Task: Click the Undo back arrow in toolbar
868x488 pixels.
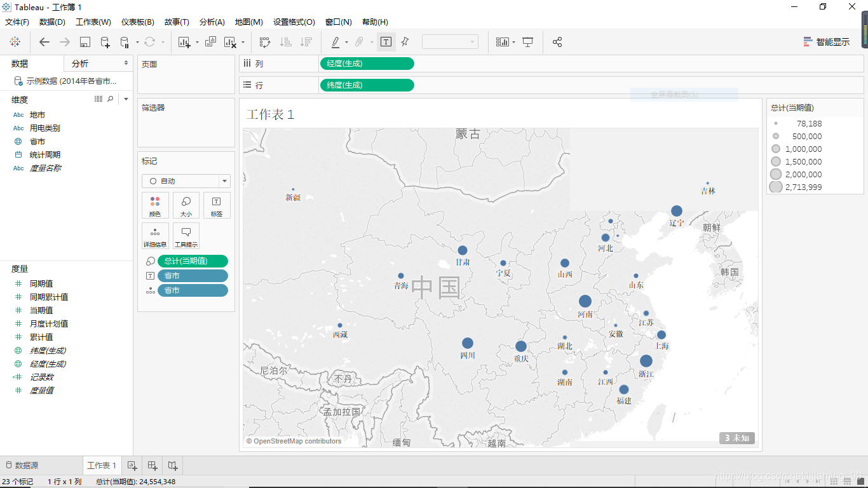Action: click(x=44, y=42)
